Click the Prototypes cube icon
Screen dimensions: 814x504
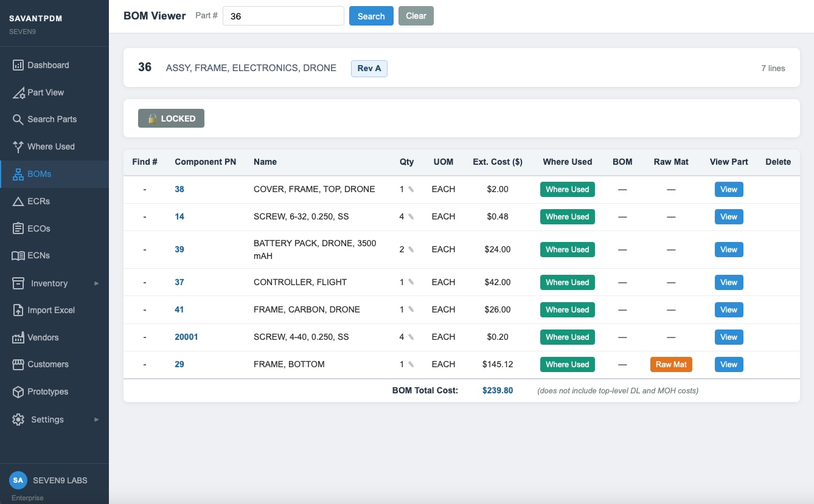coord(18,392)
